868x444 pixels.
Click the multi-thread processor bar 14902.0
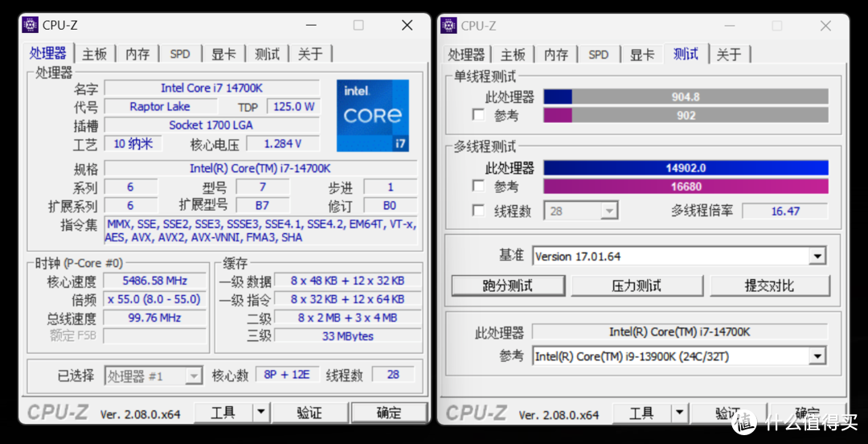point(686,168)
